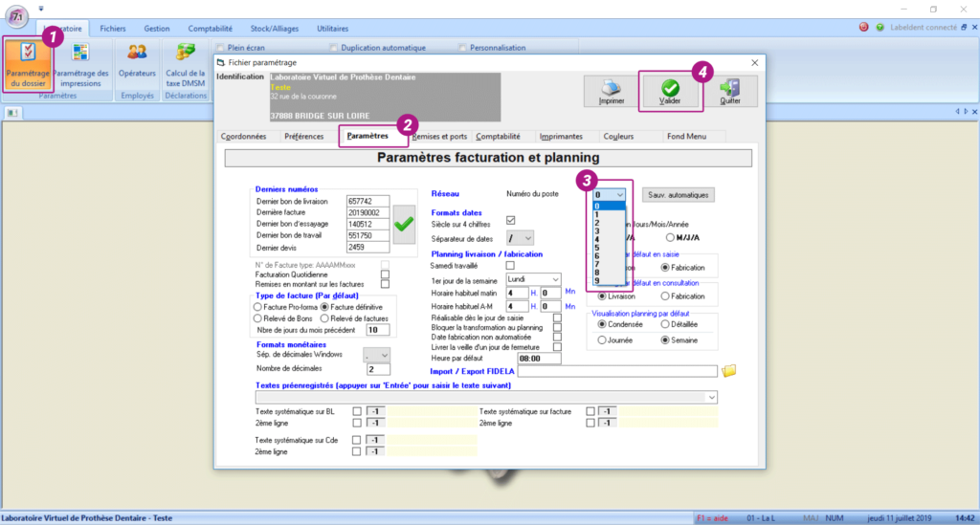Click the Quitter exit door button

click(729, 91)
